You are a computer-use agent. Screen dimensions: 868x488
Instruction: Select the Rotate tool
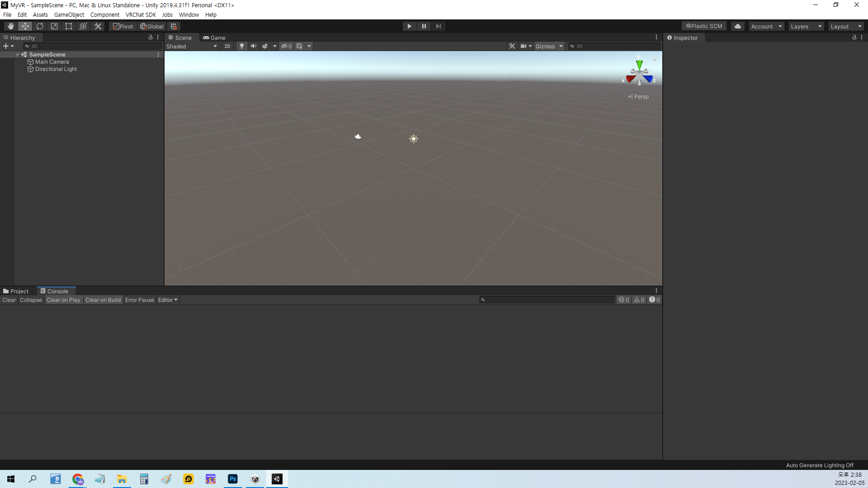pos(40,26)
